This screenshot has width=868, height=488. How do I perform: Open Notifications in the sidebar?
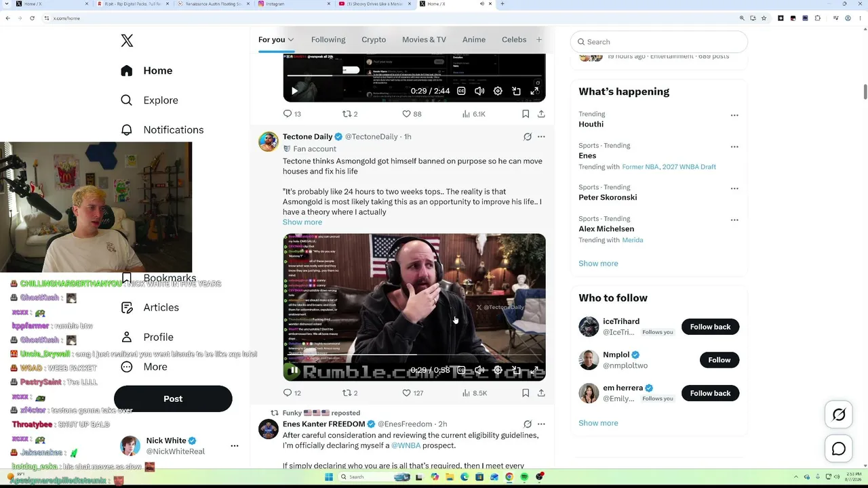pos(162,129)
